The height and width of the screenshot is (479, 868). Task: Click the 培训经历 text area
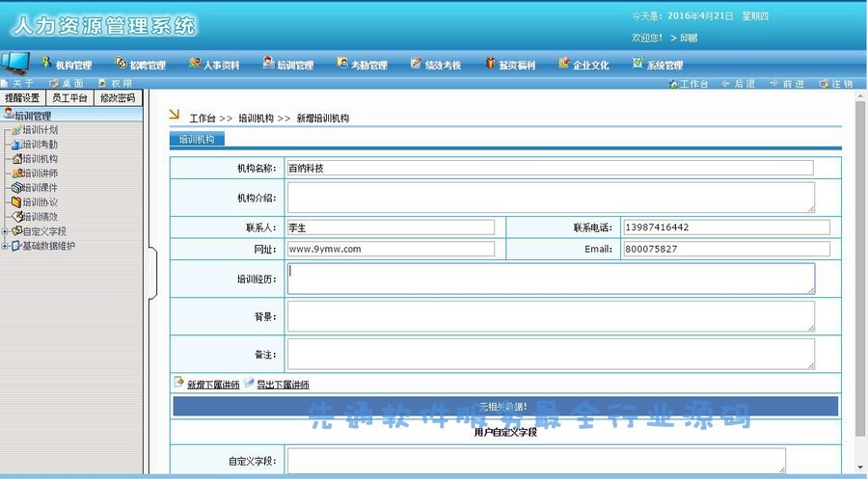551,279
